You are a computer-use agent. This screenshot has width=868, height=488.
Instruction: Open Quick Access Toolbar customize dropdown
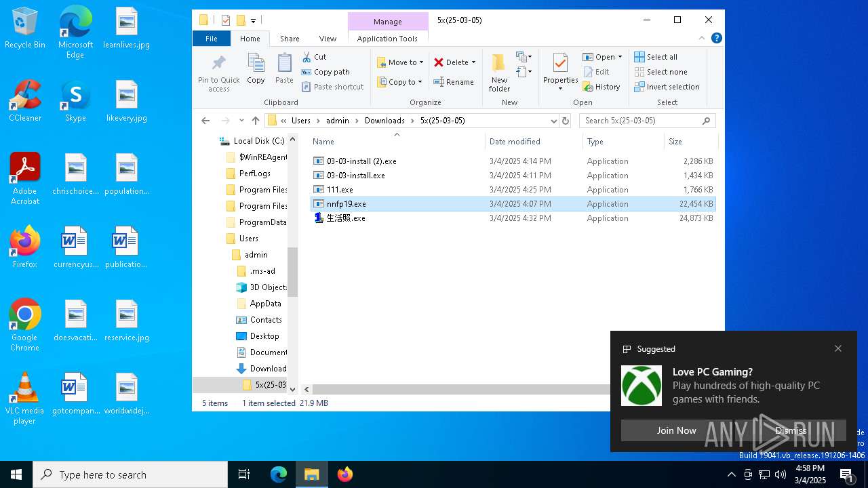[253, 20]
